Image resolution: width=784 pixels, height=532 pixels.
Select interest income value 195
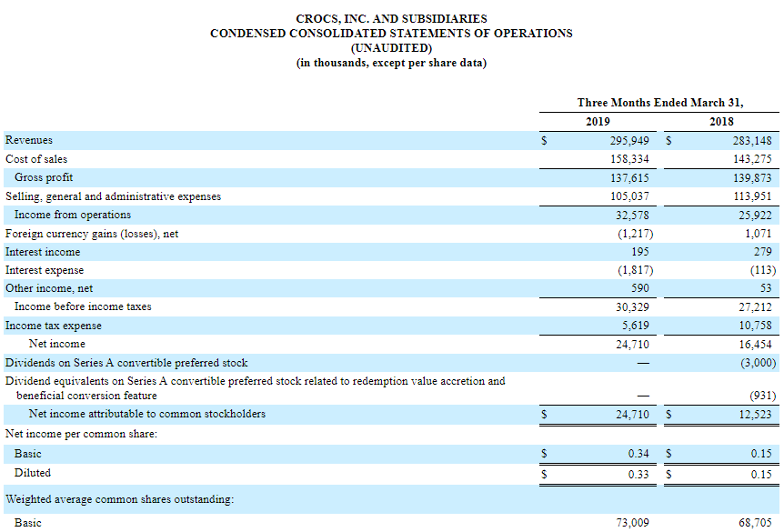pyautogui.click(x=639, y=252)
